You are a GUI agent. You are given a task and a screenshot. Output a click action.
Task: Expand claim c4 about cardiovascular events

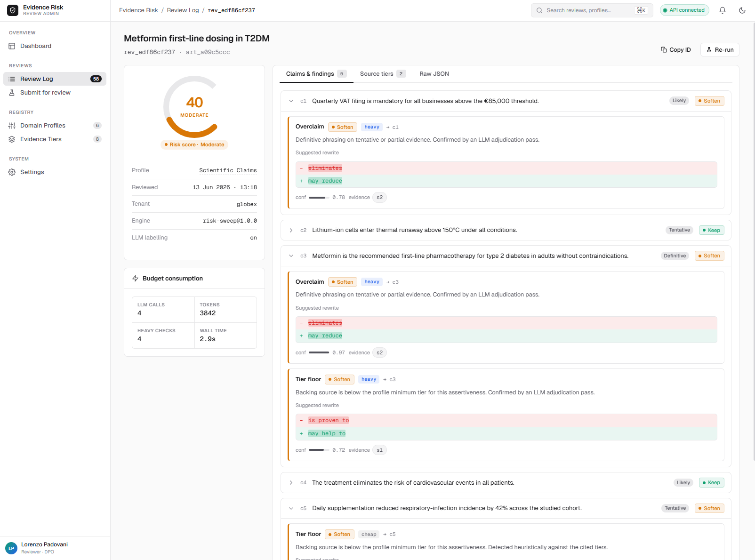[291, 483]
